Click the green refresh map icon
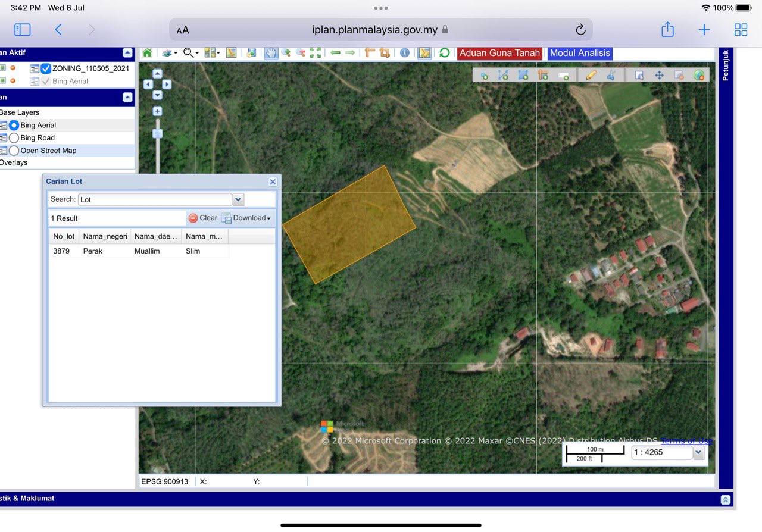Viewport: 762px width, 532px height. (444, 53)
